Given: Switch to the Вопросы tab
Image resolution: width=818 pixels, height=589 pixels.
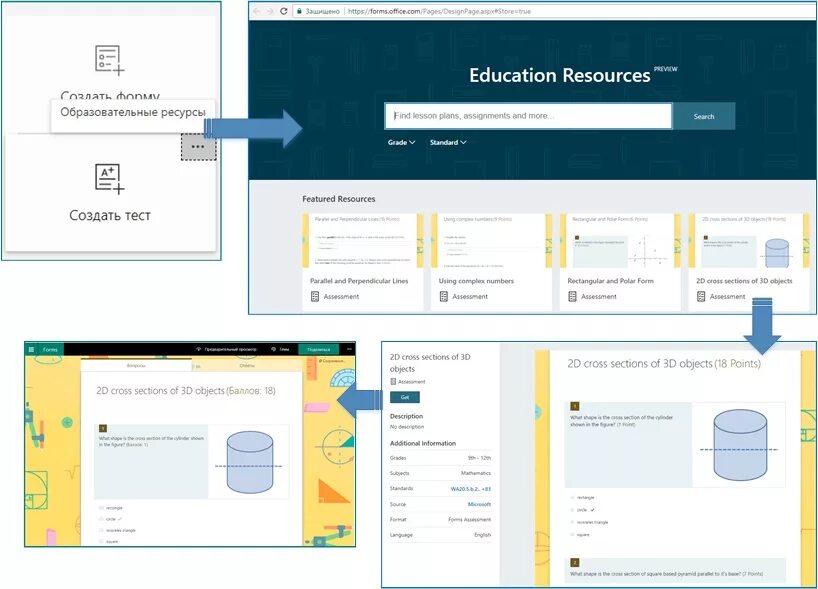Looking at the screenshot, I should point(136,366).
